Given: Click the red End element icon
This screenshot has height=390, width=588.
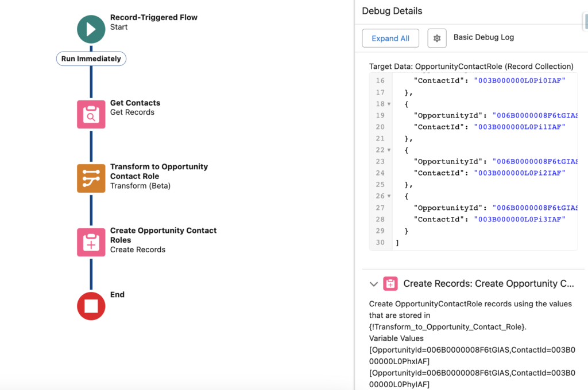Looking at the screenshot, I should (91, 306).
